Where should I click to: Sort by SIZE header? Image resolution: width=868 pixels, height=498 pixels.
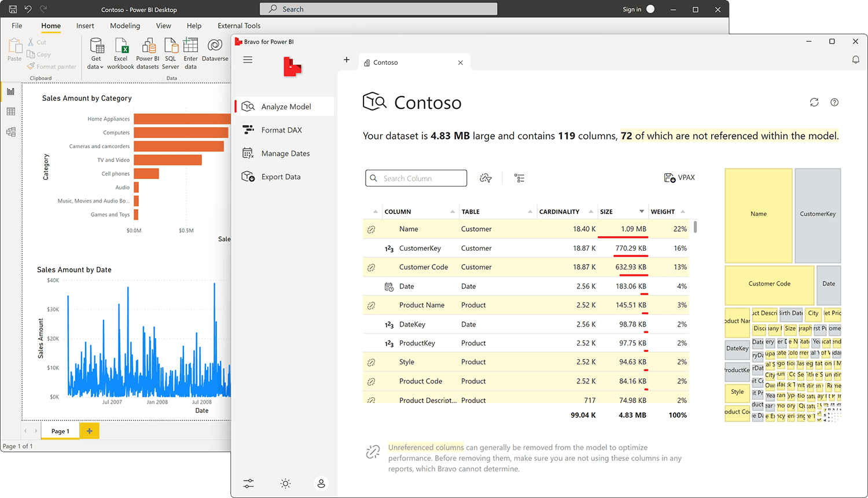click(x=622, y=211)
